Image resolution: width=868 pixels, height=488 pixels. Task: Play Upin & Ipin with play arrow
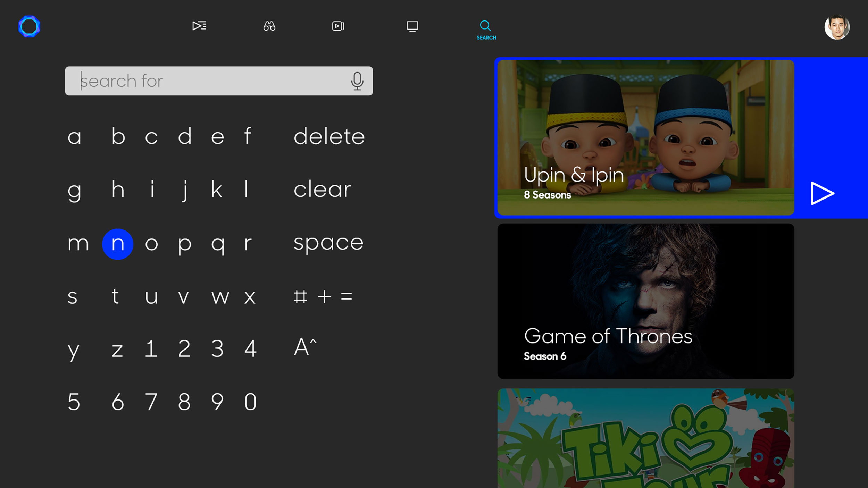pyautogui.click(x=822, y=193)
